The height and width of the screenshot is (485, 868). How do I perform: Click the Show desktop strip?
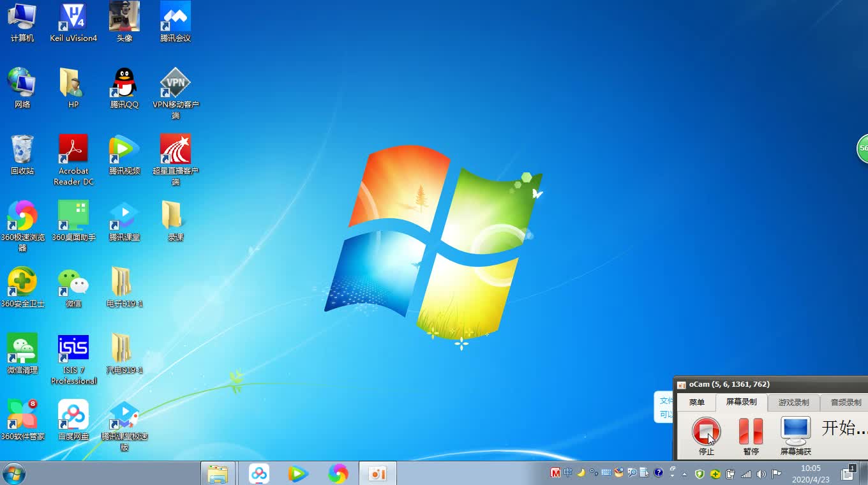(864, 474)
